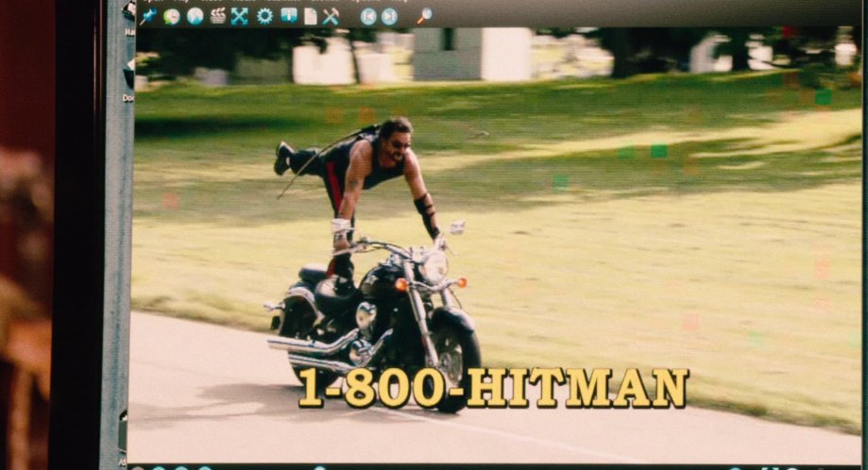
Task: Click the crossed tools preferences icon
Action: (331, 16)
